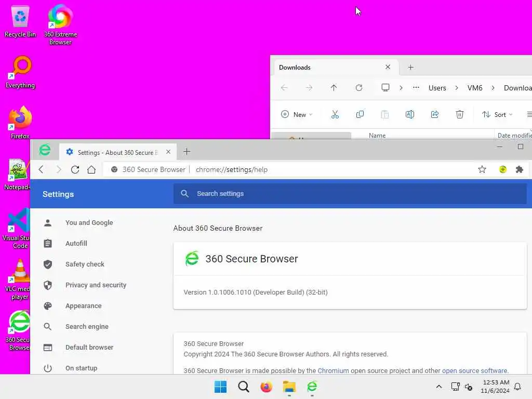Click the Explorer back navigation arrow

tap(284, 88)
